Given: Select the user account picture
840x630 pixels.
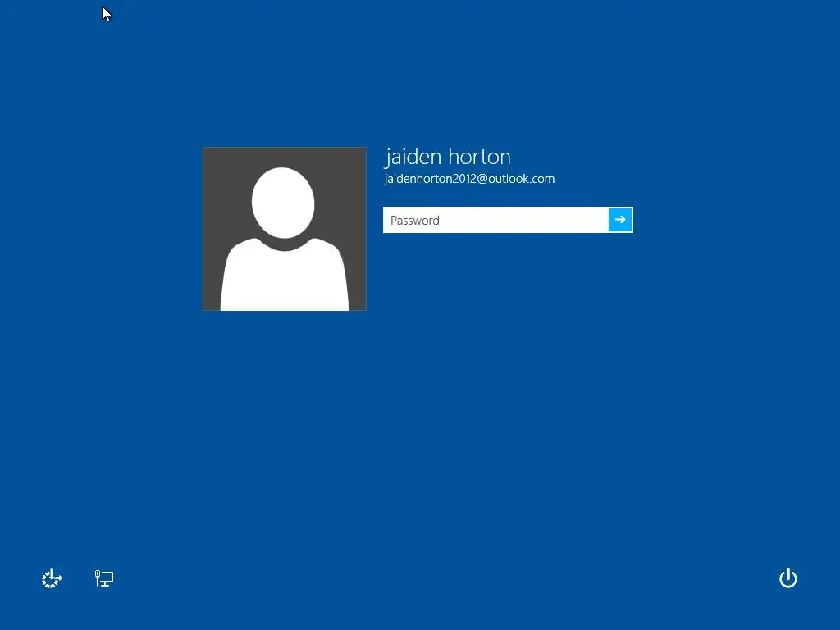Looking at the screenshot, I should click(285, 229).
